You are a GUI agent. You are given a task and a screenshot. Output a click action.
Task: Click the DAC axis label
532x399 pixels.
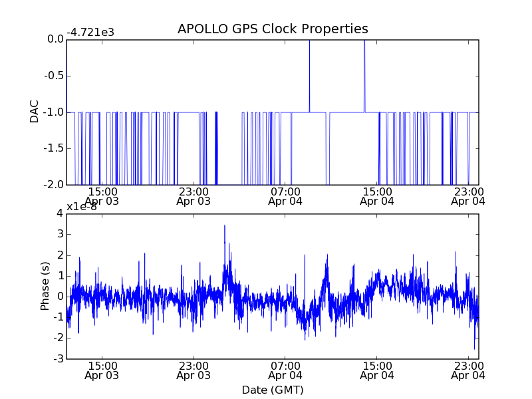point(35,112)
